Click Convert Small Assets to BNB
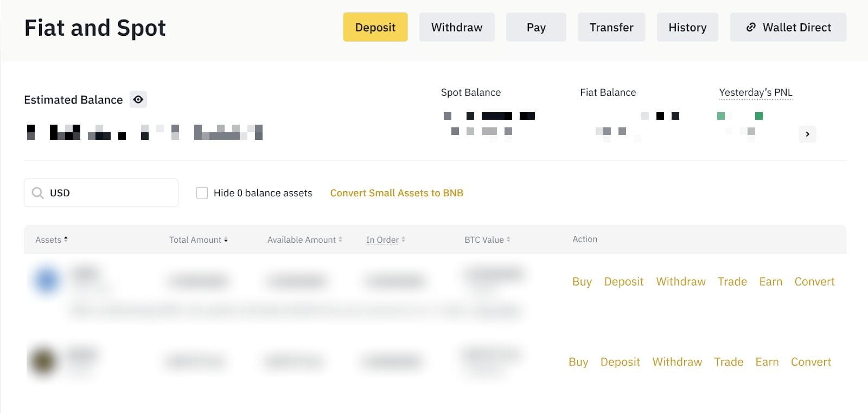868x413 pixels. pos(397,193)
